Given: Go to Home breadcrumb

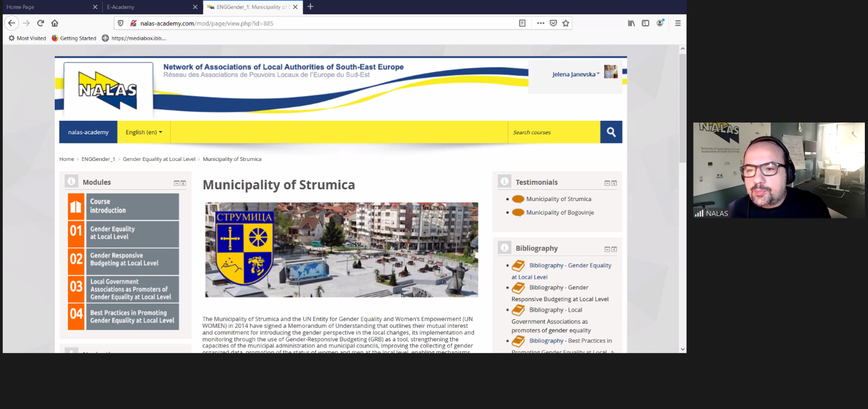Looking at the screenshot, I should pos(66,159).
